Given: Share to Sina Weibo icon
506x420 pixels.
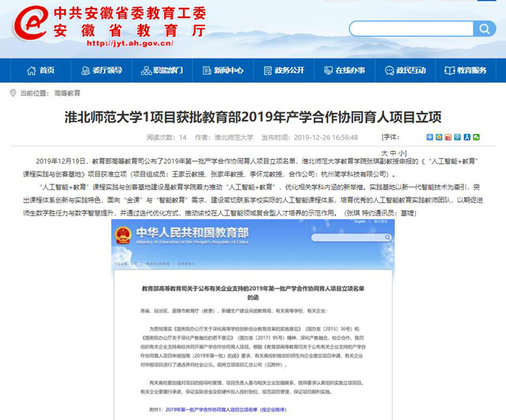Looking at the screenshot, I should [448, 137].
